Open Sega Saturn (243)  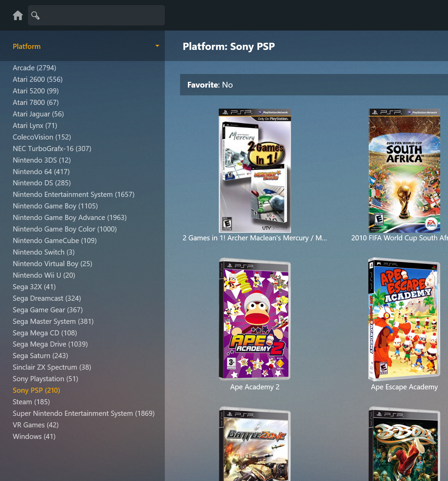click(40, 356)
